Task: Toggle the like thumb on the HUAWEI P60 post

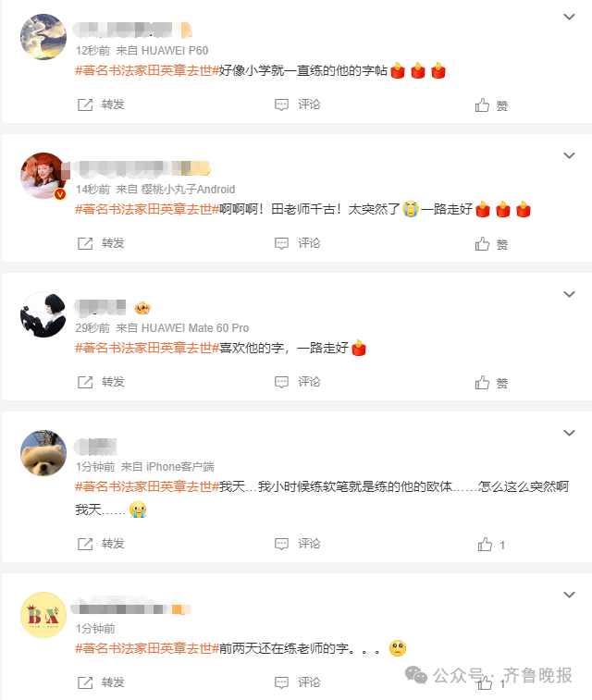Action: point(482,104)
